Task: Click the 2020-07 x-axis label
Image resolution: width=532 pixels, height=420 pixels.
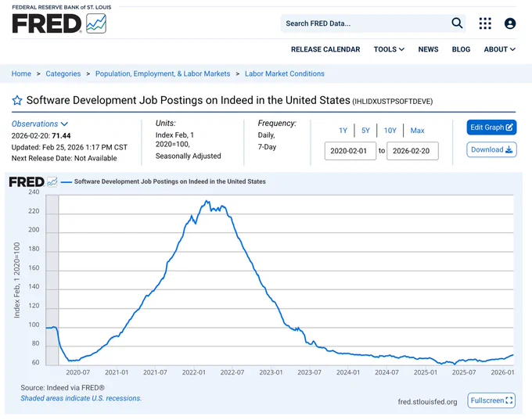Action: (77, 372)
